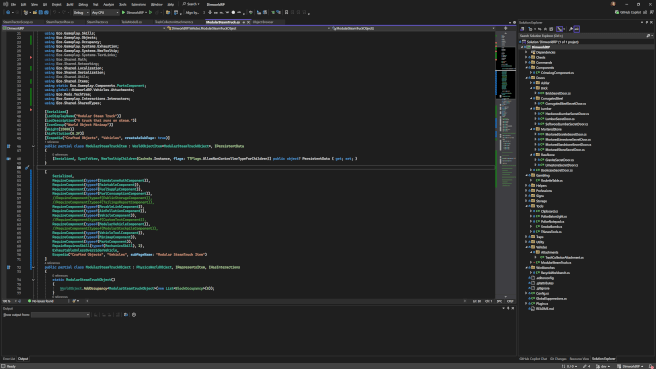
Task: Click the split editor icon above the scrollbar
Action: pyautogui.click(x=505, y=28)
